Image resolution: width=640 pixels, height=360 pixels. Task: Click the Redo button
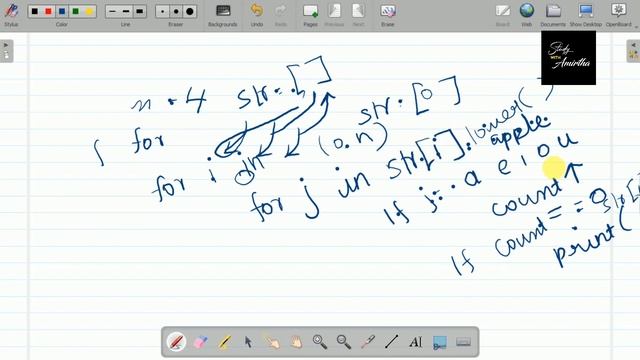pos(281,15)
